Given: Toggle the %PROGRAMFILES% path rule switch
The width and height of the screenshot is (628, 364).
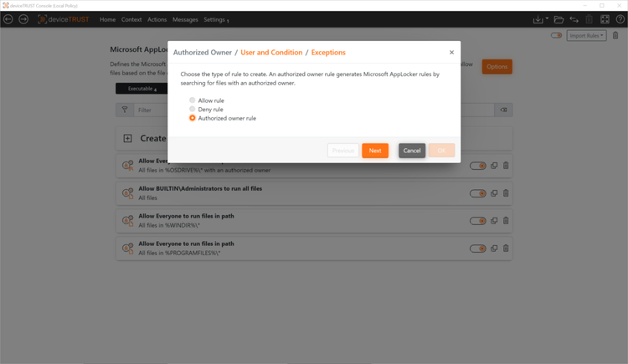Looking at the screenshot, I should point(478,249).
